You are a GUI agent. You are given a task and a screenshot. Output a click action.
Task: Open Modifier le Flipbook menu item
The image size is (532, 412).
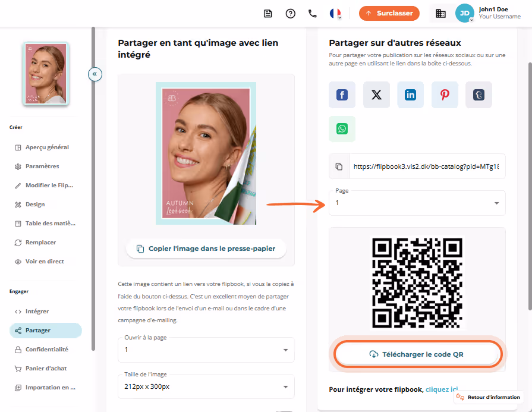43,185
